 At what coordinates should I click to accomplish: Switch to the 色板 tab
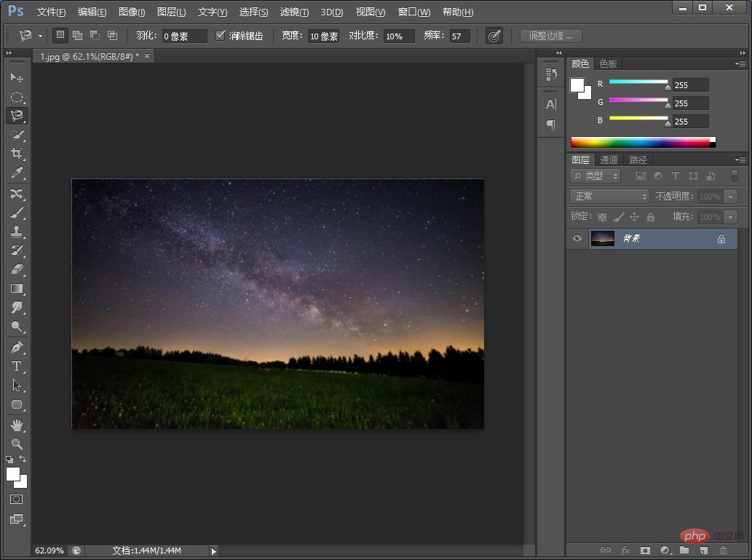tap(608, 64)
